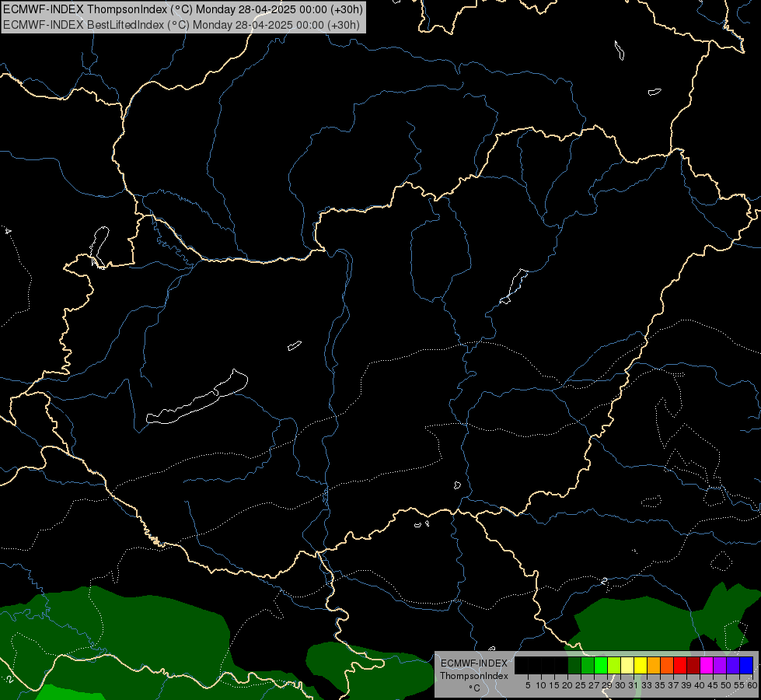Click the BestLiftedIndex title line at top
This screenshot has width=761, height=700.
pyautogui.click(x=182, y=25)
